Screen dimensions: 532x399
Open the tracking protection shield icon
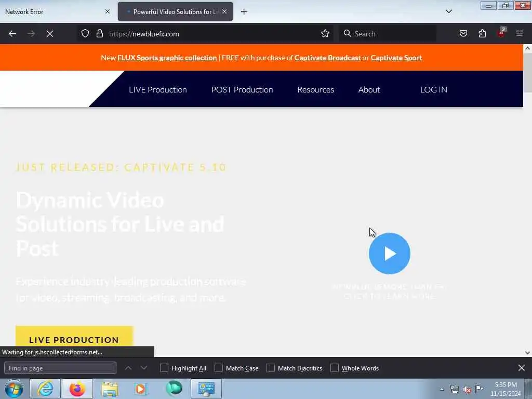tap(85, 33)
